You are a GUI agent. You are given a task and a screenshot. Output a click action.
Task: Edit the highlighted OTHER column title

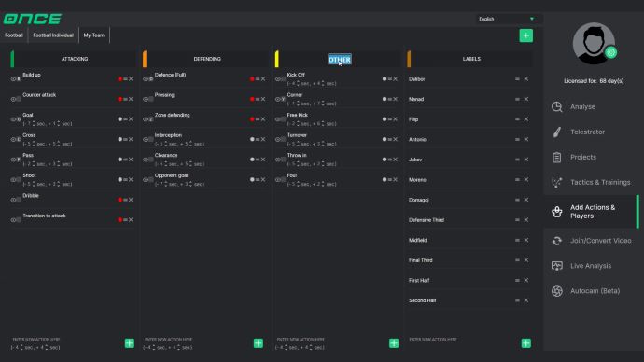(340, 59)
